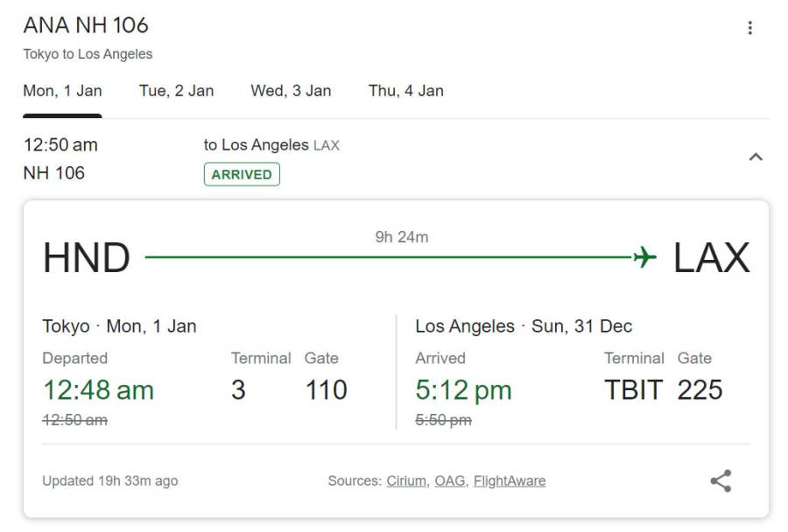This screenshot has width=788, height=532.
Task: Click the 9h 24m flight duration
Action: click(402, 237)
